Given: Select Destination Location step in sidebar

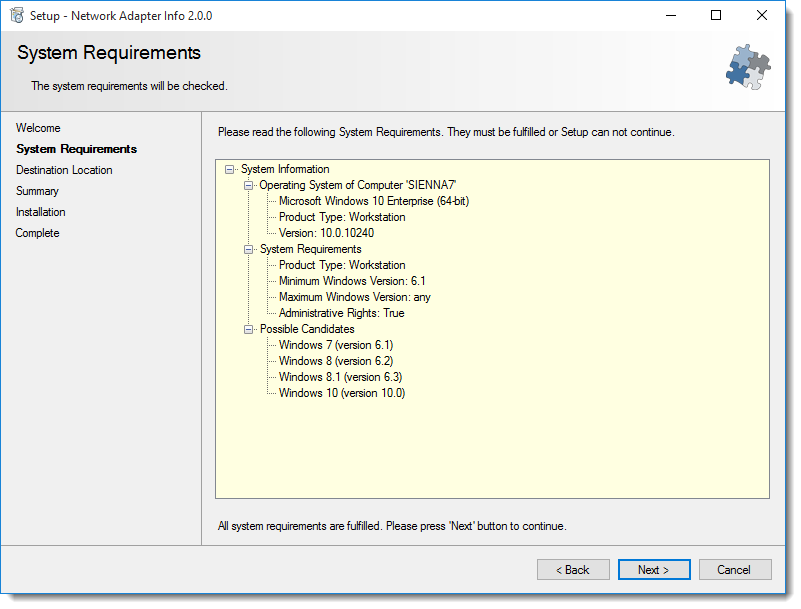Looking at the screenshot, I should [x=64, y=170].
